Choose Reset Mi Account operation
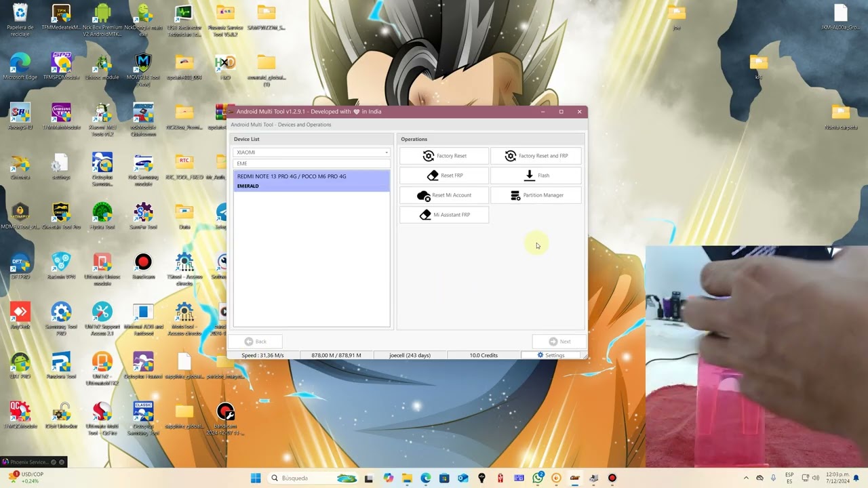This screenshot has height=488, width=868. pos(444,195)
